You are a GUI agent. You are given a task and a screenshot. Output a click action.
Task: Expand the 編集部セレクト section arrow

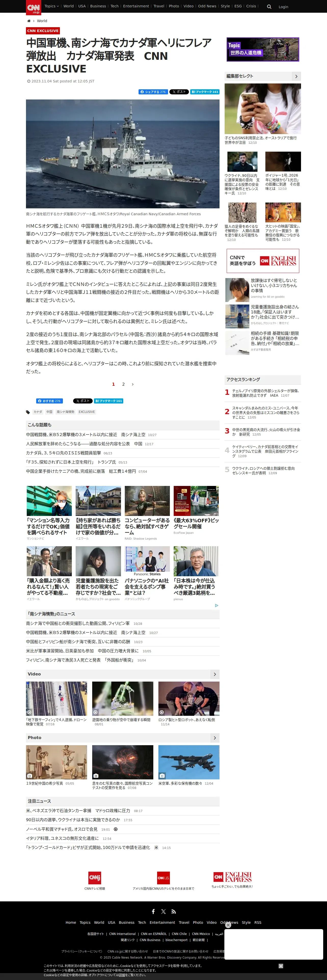[x=296, y=77]
